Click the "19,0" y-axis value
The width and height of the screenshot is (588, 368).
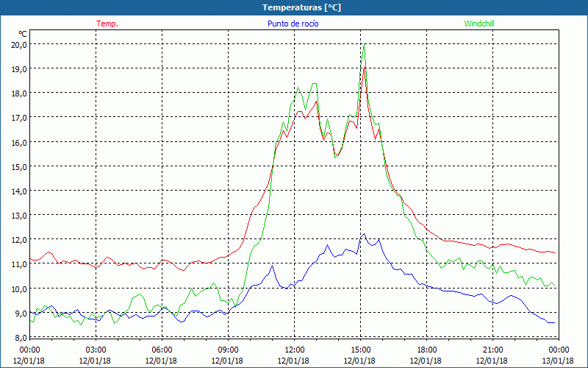click(19, 69)
